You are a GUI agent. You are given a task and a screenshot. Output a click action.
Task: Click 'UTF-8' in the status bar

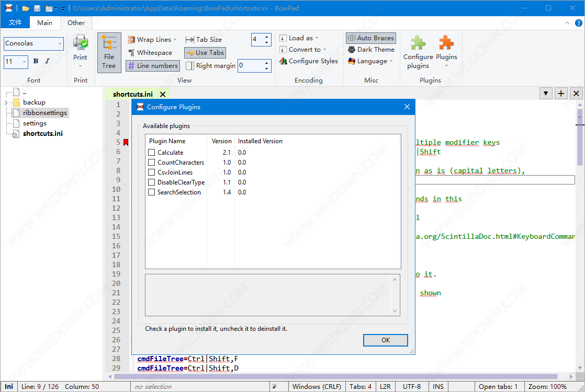411,387
